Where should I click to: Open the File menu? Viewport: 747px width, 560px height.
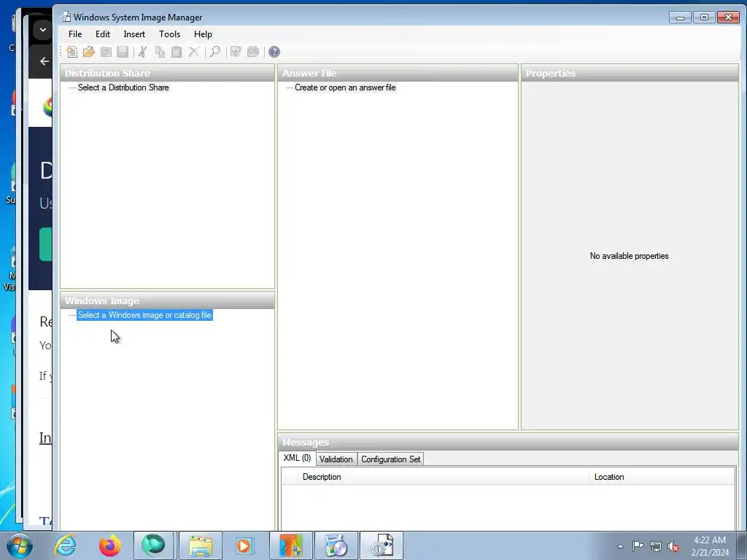75,34
